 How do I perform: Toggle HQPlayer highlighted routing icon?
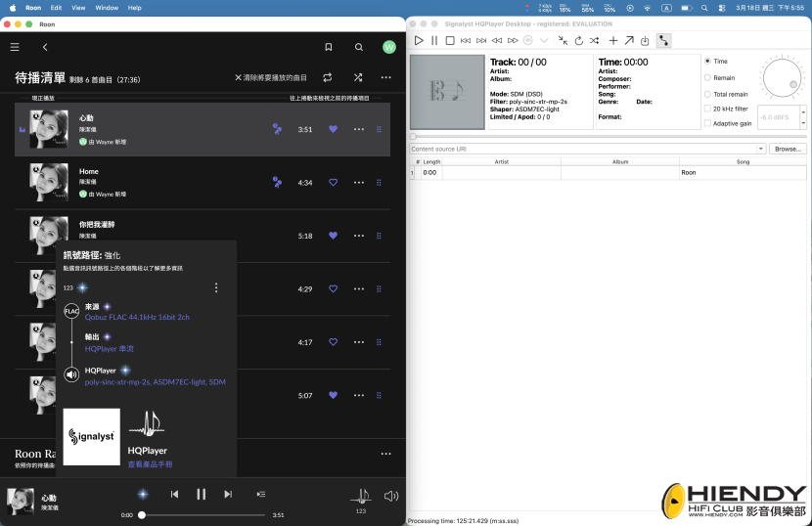[663, 40]
